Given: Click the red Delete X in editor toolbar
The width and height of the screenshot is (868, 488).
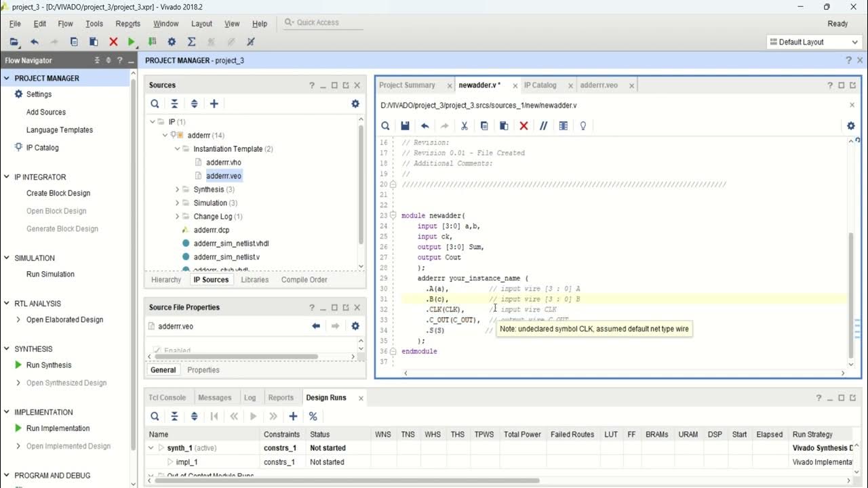Looking at the screenshot, I should tap(524, 126).
